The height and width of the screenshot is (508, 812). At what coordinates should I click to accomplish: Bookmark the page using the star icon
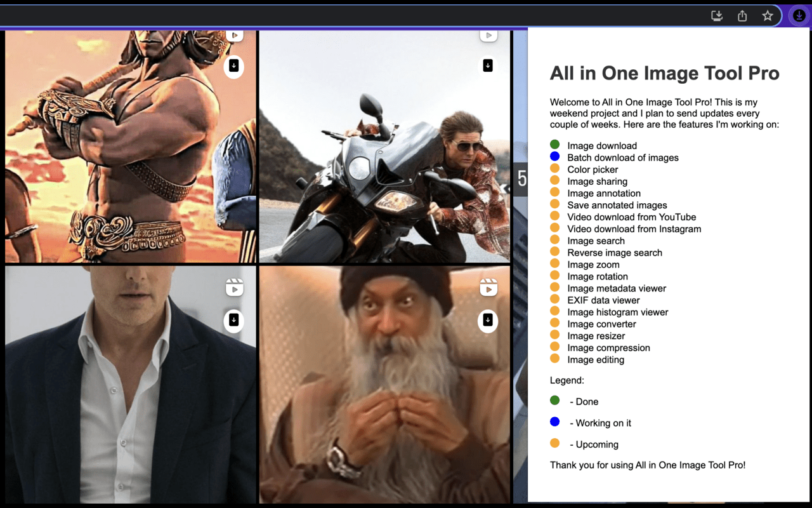tap(767, 15)
